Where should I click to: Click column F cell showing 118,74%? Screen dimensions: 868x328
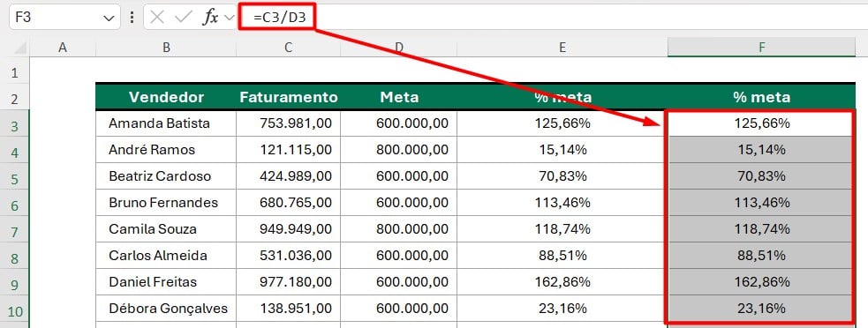click(762, 229)
